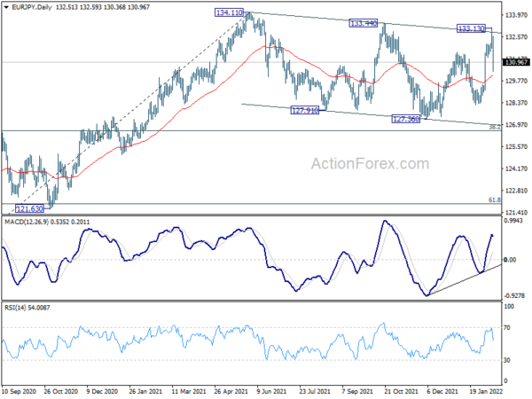Select the 134.110 price label
Viewport: 532px width, 399px height.
[230, 13]
